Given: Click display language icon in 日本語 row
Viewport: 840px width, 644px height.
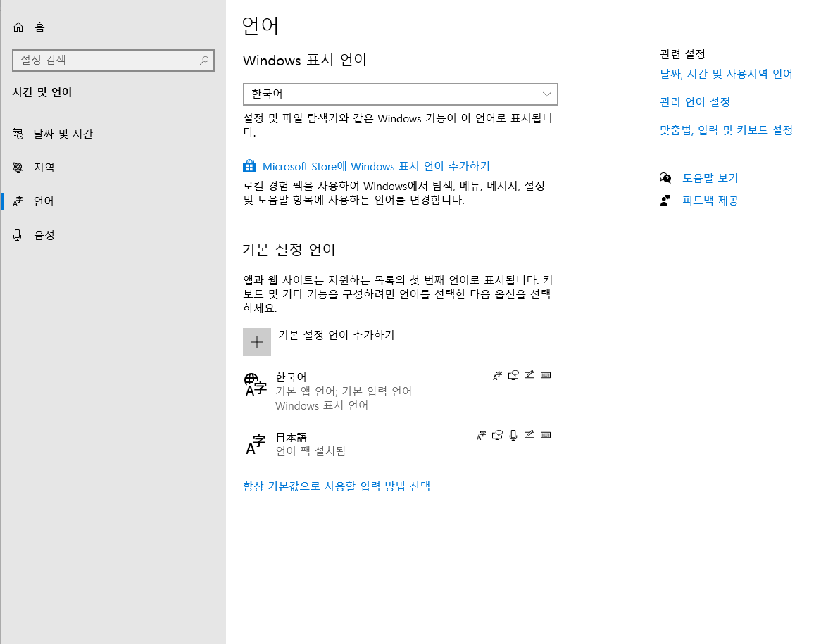Looking at the screenshot, I should [481, 435].
